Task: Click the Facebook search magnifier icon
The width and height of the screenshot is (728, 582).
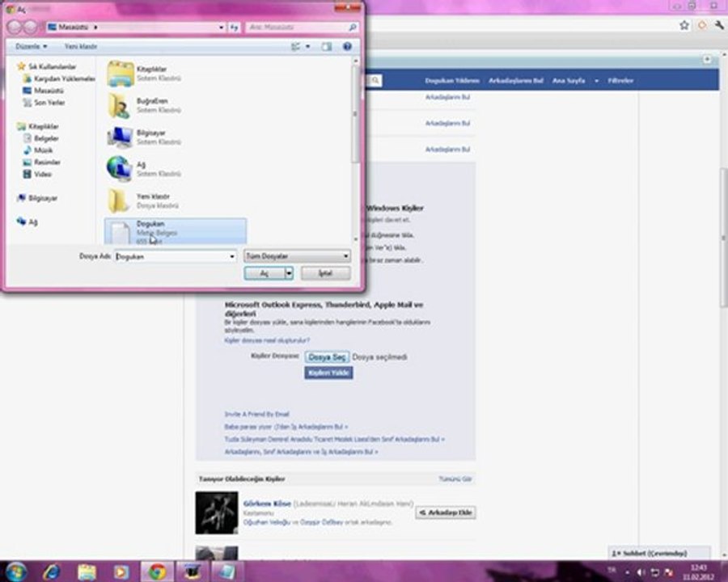Action: tap(375, 81)
